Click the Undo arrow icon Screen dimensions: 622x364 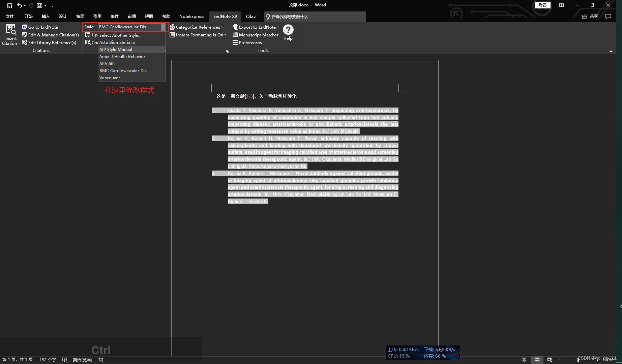tap(19, 5)
